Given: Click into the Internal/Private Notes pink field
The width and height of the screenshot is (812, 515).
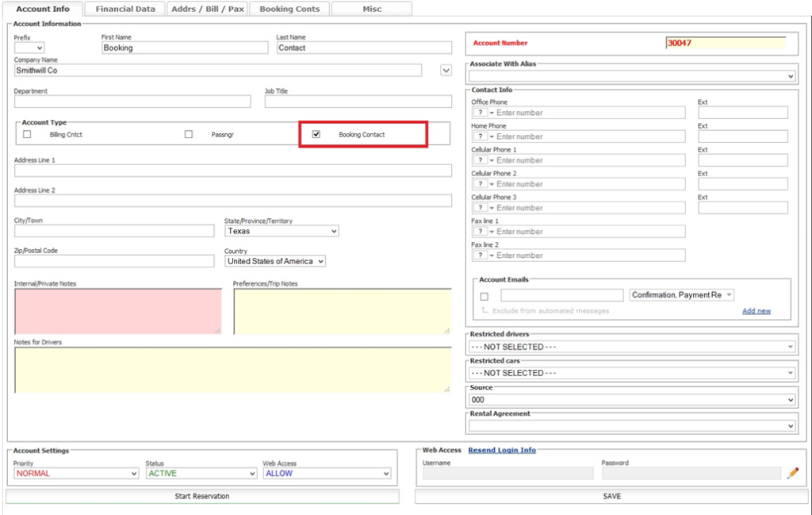Looking at the screenshot, I should coord(118,311).
